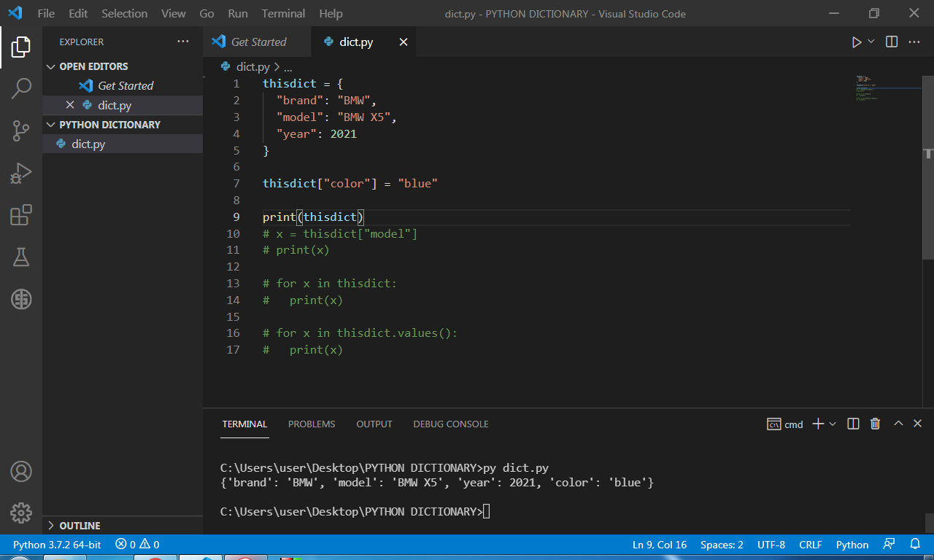
Task: Open the Source Control view
Action: [21, 131]
